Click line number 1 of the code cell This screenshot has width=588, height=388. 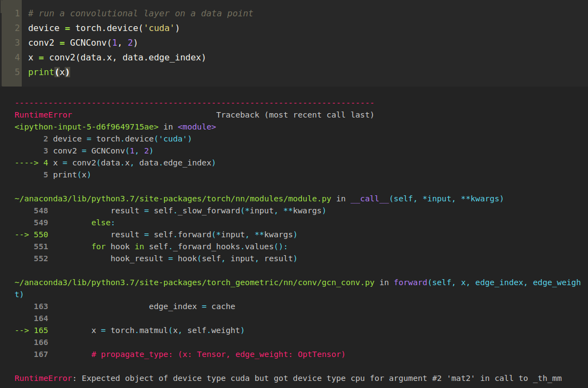coord(17,13)
